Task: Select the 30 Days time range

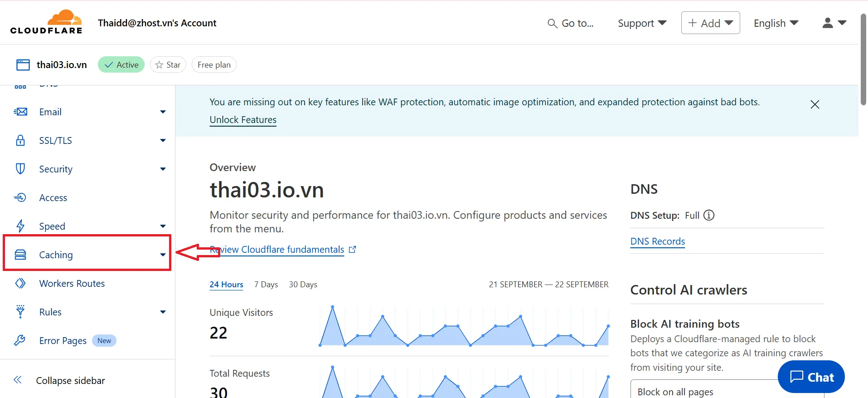Action: [x=303, y=285]
